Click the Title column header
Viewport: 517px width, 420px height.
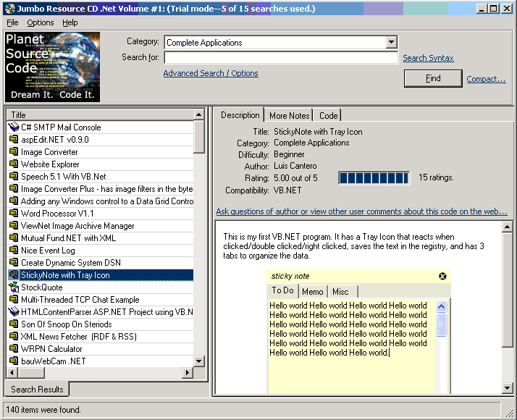click(x=100, y=114)
